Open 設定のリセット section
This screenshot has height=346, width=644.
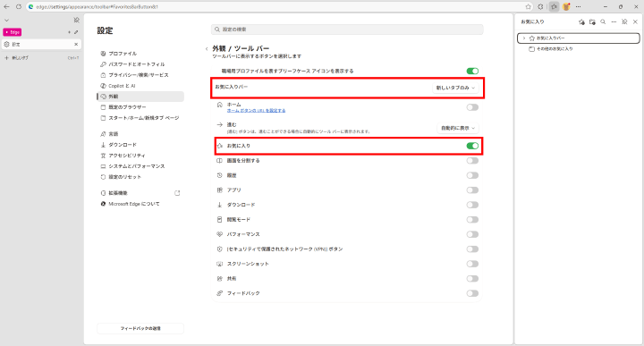(140, 177)
